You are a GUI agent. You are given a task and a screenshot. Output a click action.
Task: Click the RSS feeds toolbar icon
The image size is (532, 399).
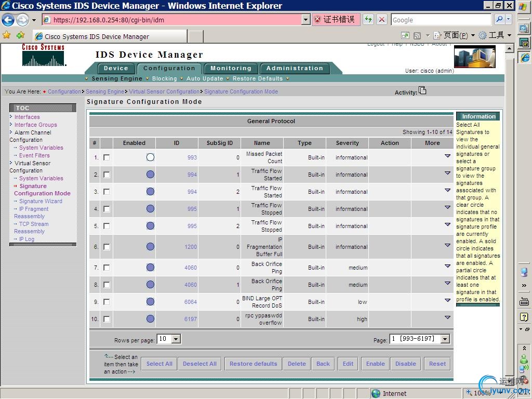[417, 35]
